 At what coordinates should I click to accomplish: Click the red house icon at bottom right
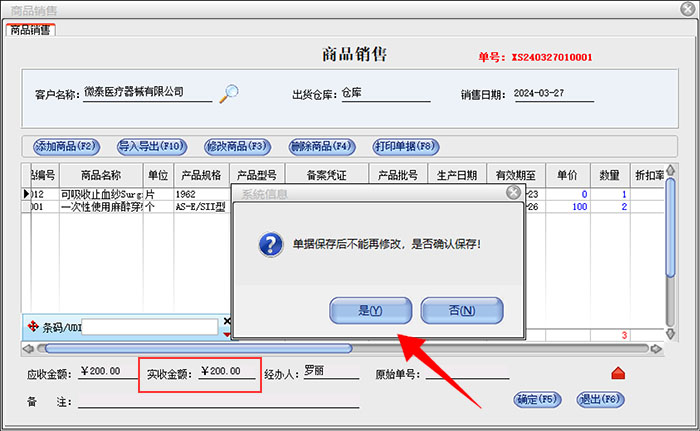click(618, 373)
